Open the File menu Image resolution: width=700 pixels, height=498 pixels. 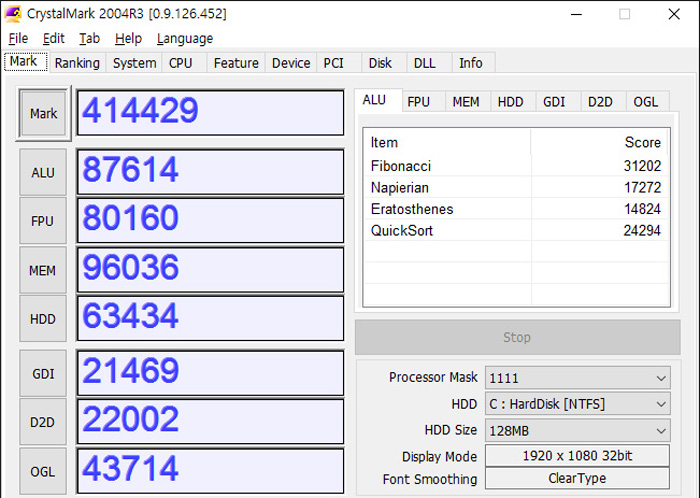tap(18, 38)
